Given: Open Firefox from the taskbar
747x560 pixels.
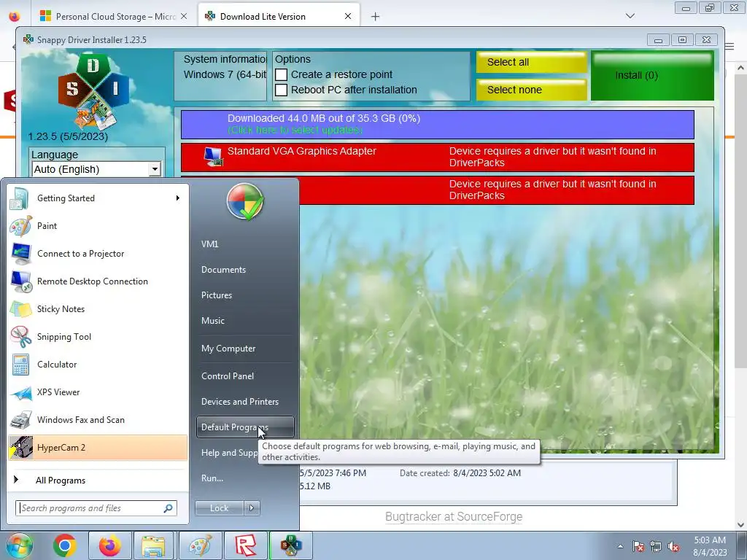Looking at the screenshot, I should click(109, 545).
